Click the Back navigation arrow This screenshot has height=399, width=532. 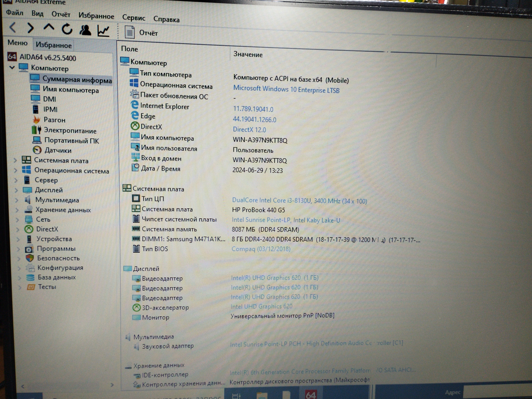coord(13,27)
